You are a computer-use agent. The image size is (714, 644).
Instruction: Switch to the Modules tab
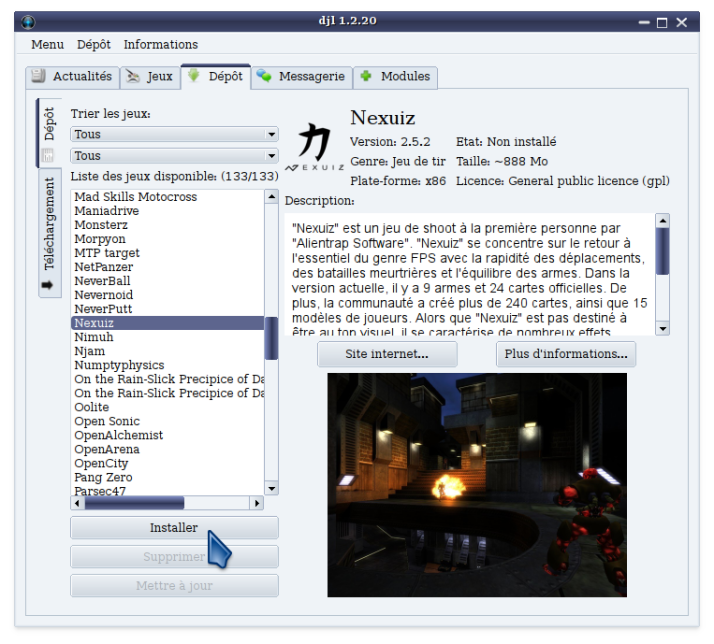[x=395, y=77]
